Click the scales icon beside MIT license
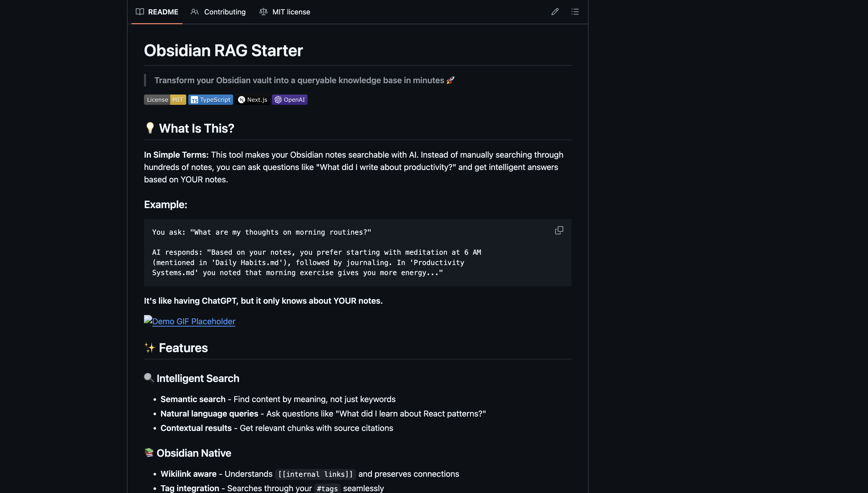The height and width of the screenshot is (493, 868). (x=263, y=12)
